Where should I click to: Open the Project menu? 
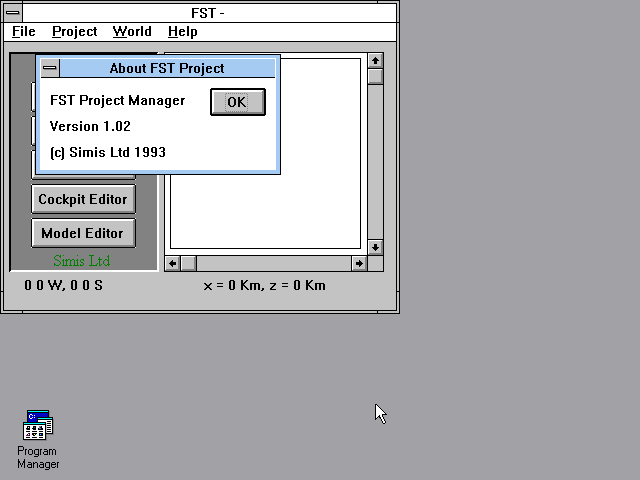pos(74,32)
